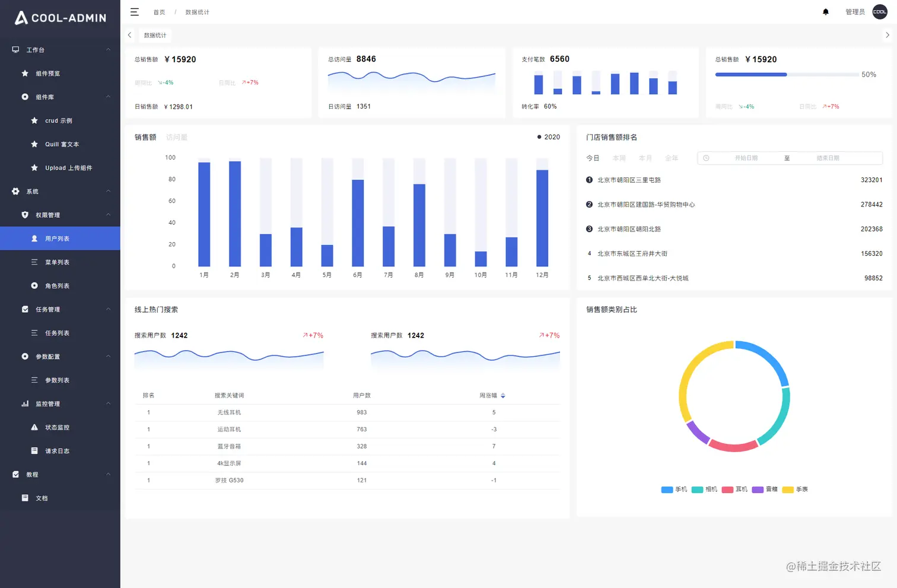Click the keyword cell 罗技 G530

point(229,481)
